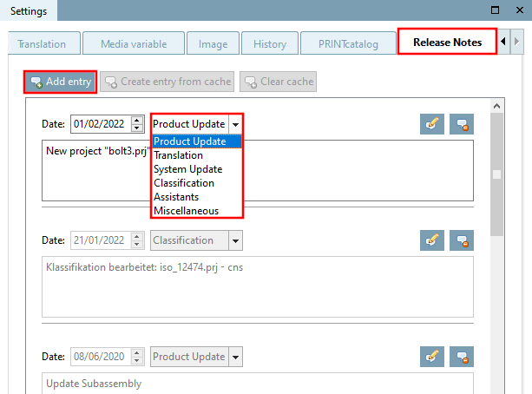This screenshot has height=394, width=532.
Task: Click Create entry from cache button
Action: (x=167, y=82)
